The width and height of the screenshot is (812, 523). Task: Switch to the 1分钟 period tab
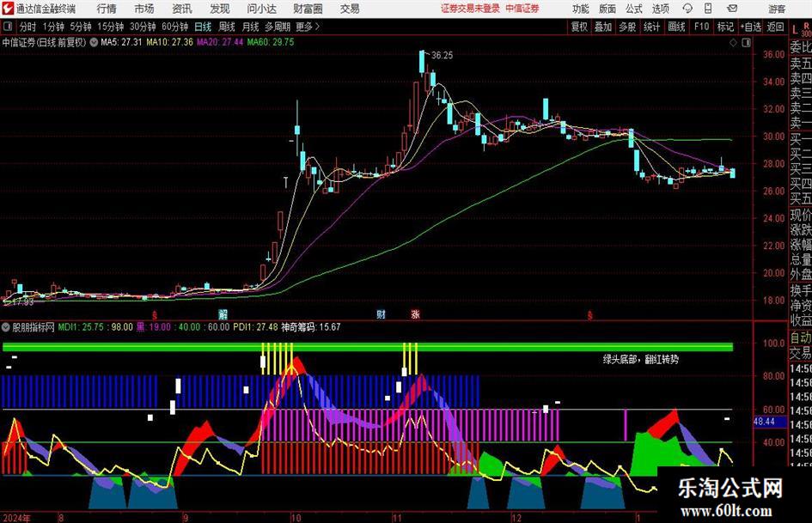coord(53,27)
